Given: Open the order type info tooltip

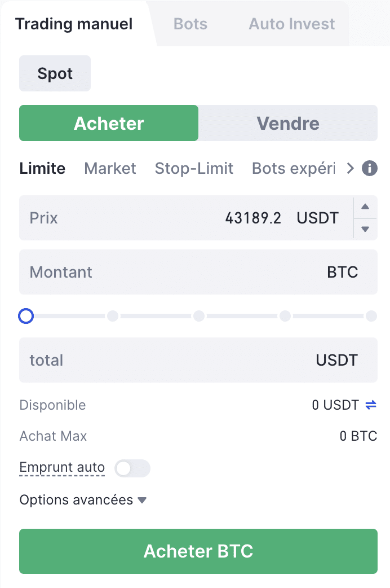Looking at the screenshot, I should click(370, 168).
